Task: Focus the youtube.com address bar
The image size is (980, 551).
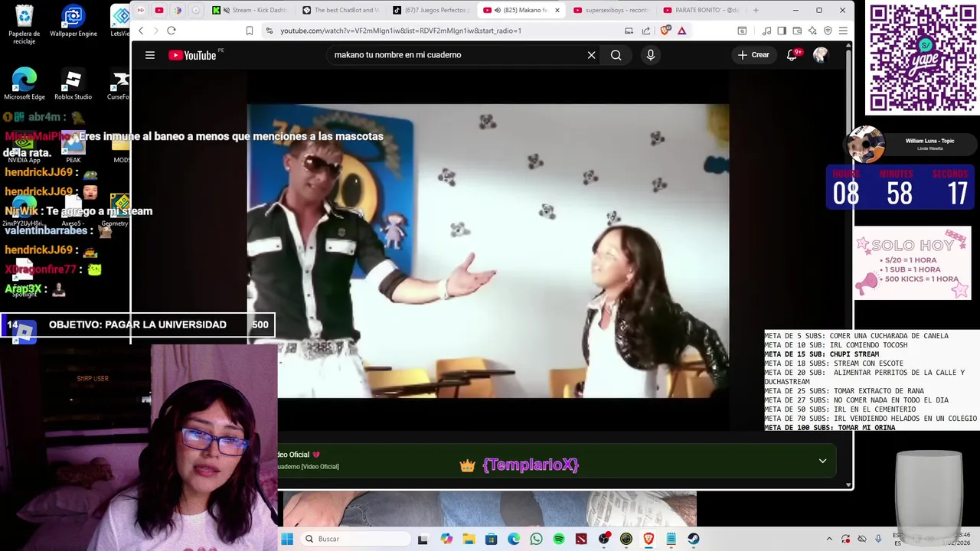Action: (444, 31)
